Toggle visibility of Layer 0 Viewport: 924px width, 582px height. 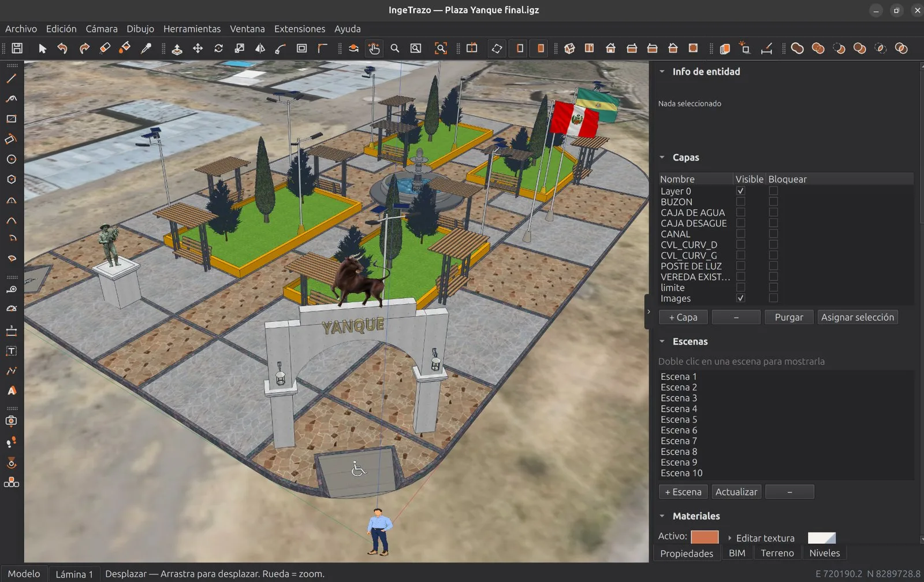tap(740, 191)
